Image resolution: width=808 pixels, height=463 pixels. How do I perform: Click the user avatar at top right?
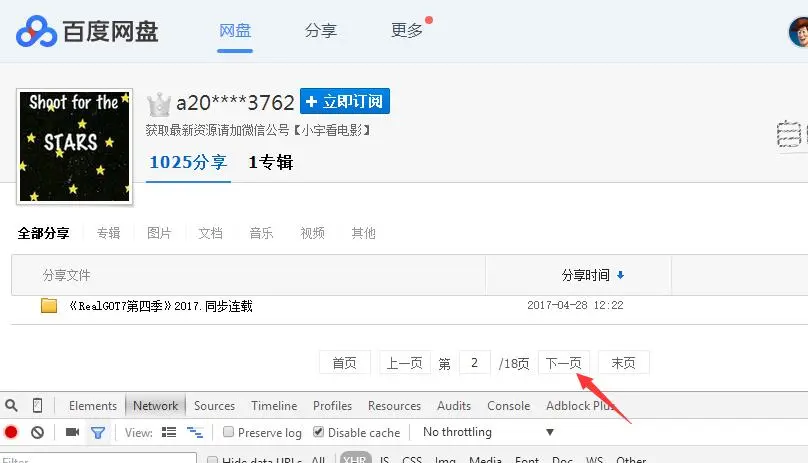pos(799,32)
